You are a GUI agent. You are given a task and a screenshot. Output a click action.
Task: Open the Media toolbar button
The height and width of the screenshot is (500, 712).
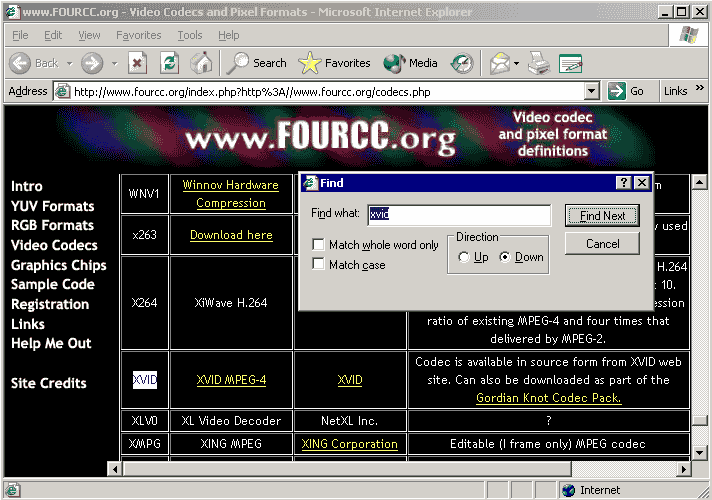coord(410,63)
